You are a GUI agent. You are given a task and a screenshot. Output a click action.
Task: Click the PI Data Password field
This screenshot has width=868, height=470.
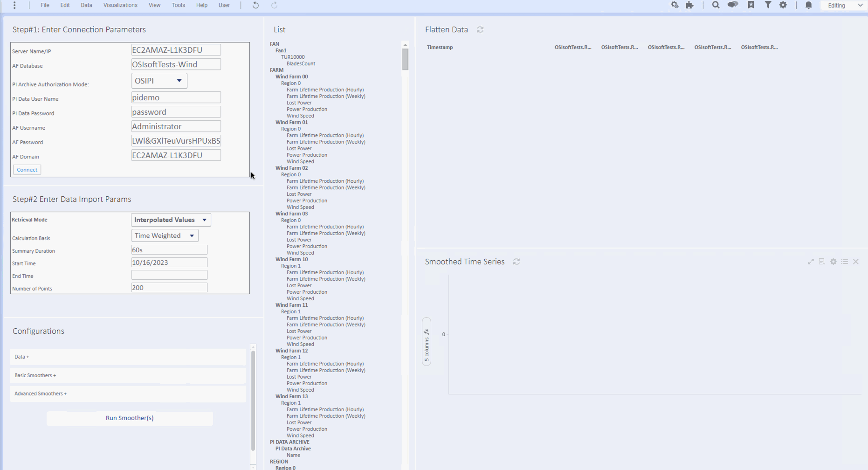click(176, 112)
